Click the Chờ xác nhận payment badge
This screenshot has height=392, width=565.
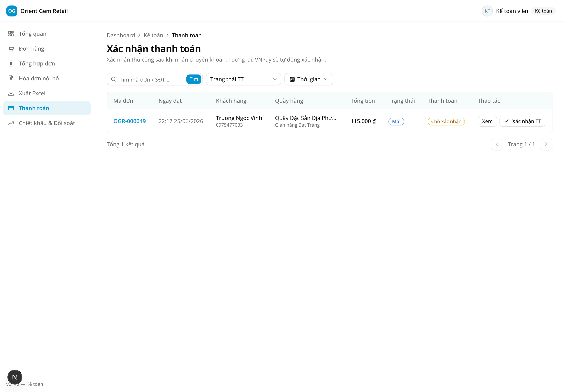point(446,121)
